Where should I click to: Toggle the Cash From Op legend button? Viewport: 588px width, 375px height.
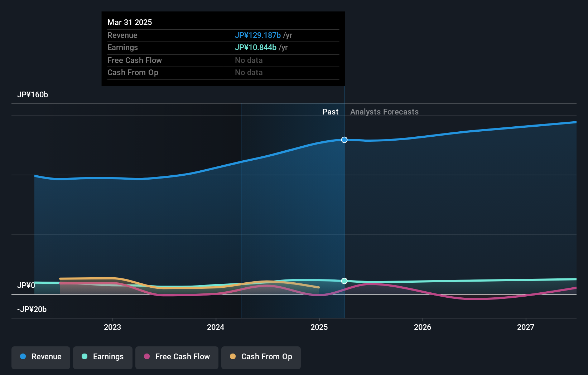(261, 357)
